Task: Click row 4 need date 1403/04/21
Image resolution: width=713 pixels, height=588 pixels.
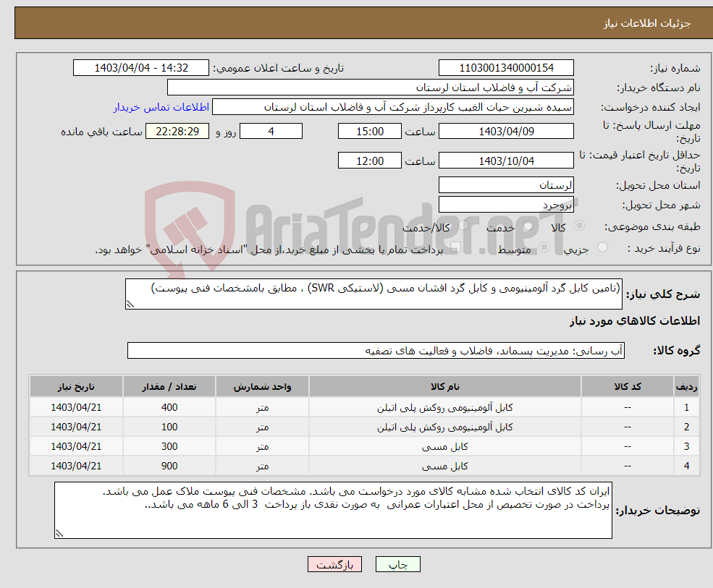Action: 76,466
